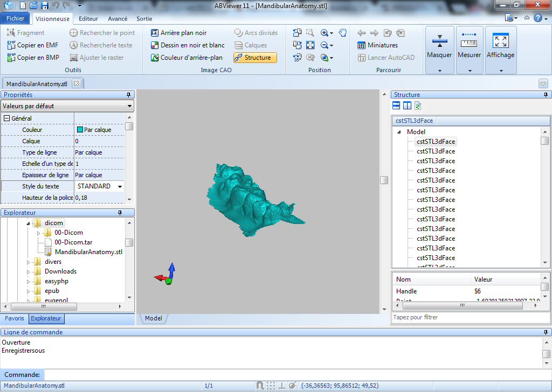Click the Copier en BMP tool
Image resolution: width=552 pixels, height=392 pixels.
[11, 57]
